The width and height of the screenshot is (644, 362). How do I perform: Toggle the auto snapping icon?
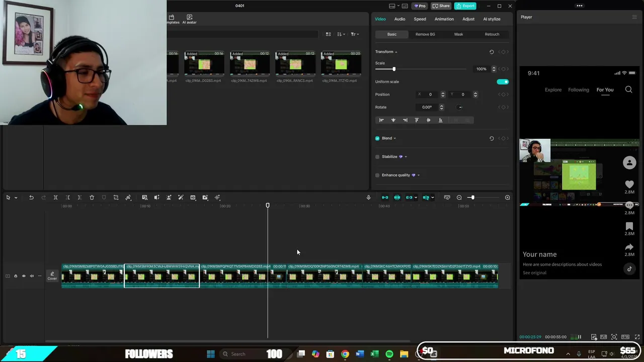[397, 198]
